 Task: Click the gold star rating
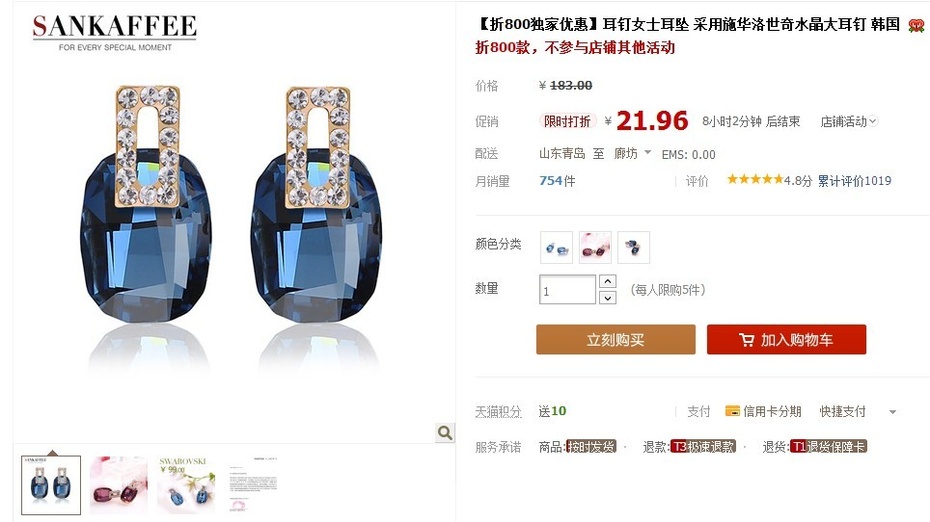click(755, 179)
